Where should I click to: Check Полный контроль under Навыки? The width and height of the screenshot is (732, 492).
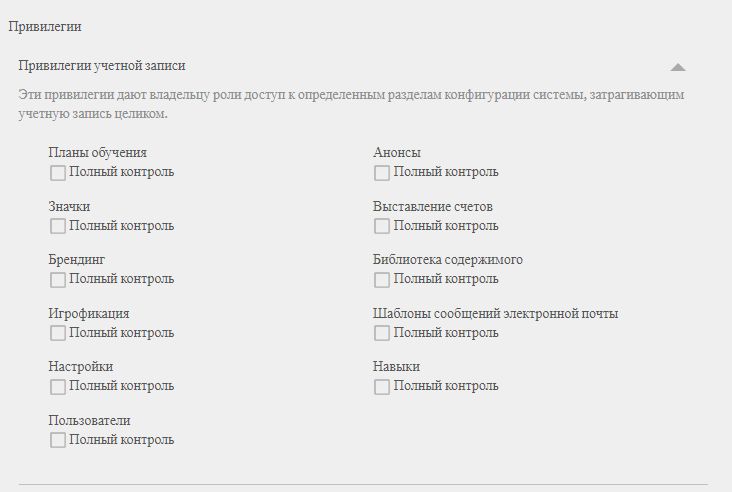pos(382,386)
